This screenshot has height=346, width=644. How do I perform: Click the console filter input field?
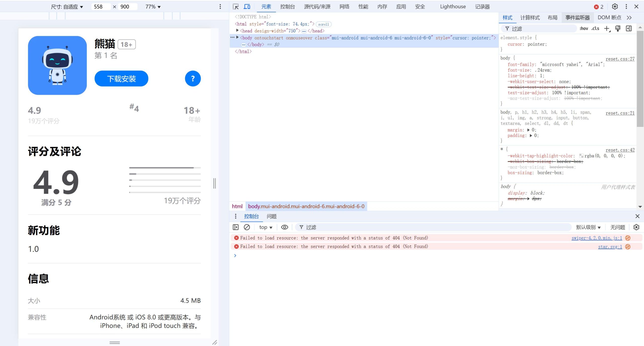(433, 227)
